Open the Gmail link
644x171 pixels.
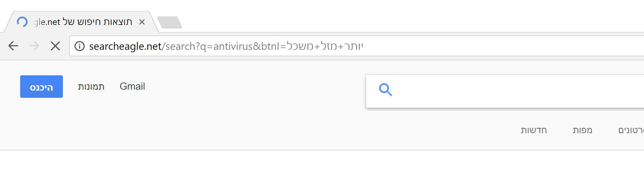click(132, 86)
